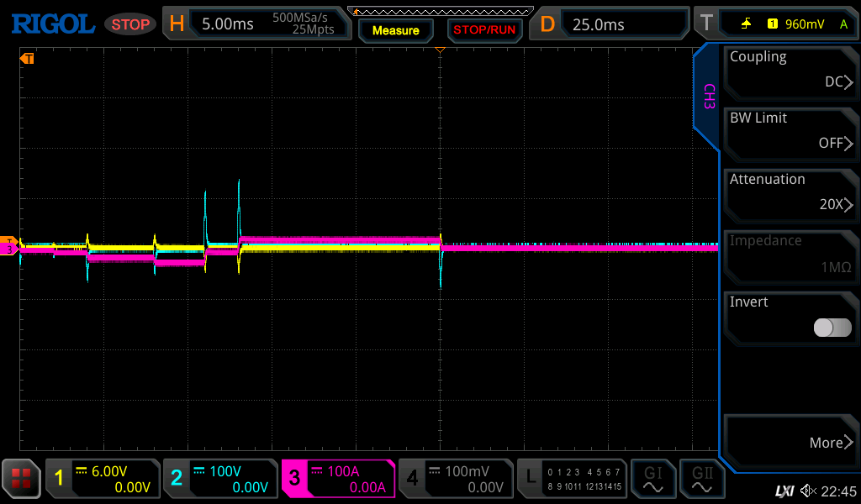Click the GII waveform generator icon
The height and width of the screenshot is (504, 861).
click(x=702, y=479)
